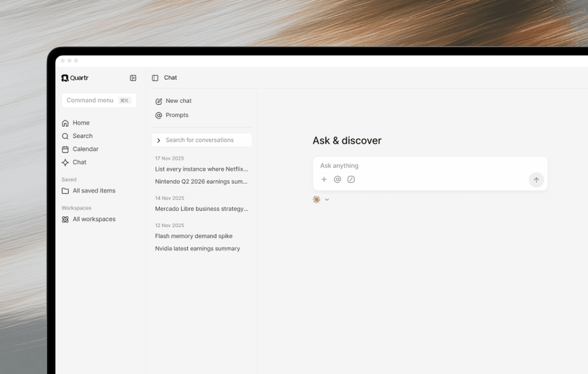
Task: Open the 'Mercado Libre business strategy...' conversation
Action: point(202,209)
